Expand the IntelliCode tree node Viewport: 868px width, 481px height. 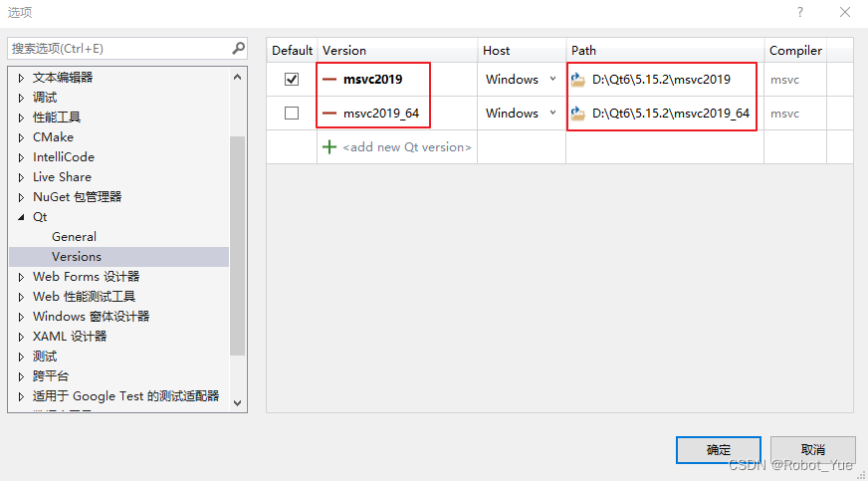21,157
